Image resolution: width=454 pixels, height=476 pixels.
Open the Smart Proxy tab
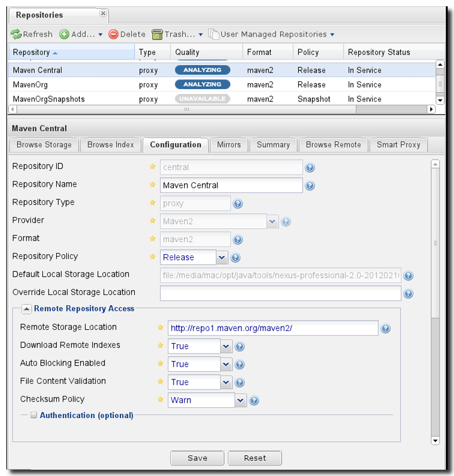click(398, 145)
